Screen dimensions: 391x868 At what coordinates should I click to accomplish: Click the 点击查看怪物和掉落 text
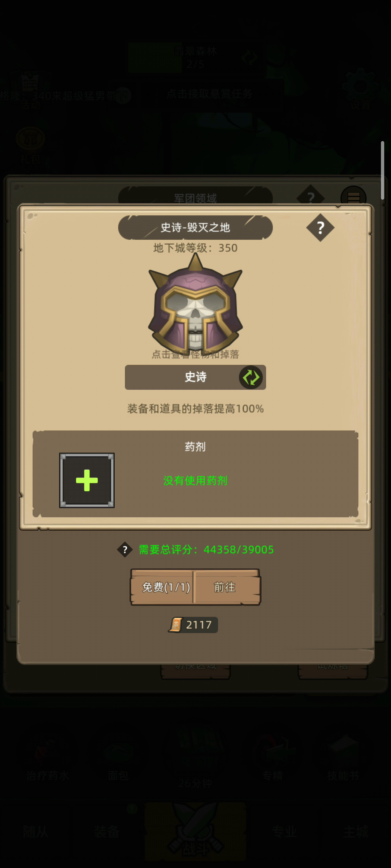pos(195,355)
